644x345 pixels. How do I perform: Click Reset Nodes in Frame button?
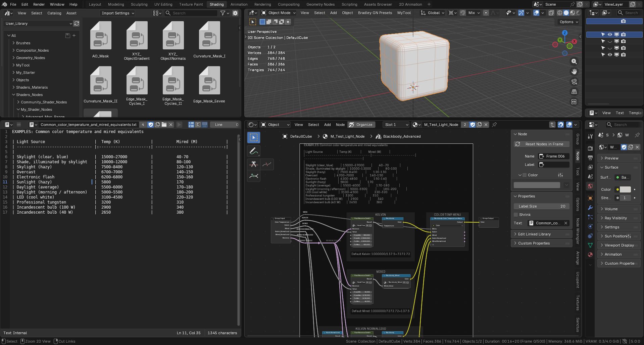(x=542, y=144)
